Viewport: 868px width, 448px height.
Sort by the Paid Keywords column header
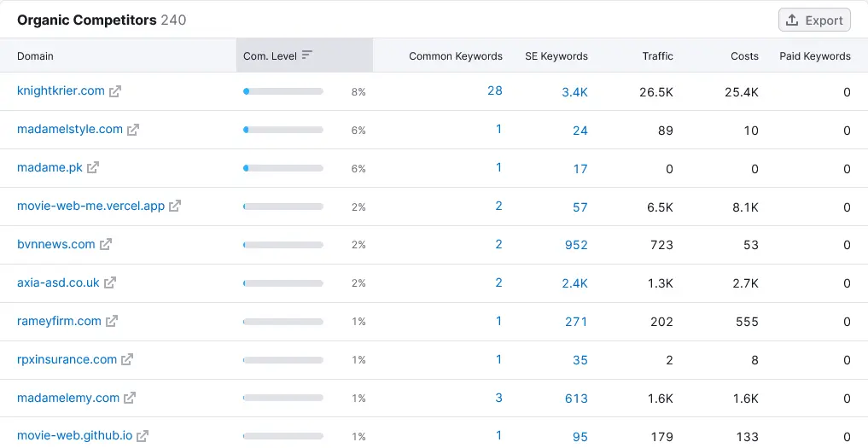tap(815, 56)
